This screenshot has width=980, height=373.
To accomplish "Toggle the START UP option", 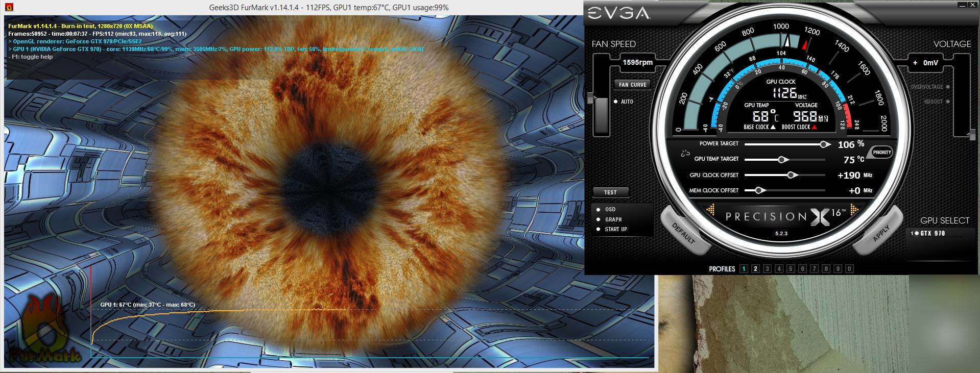I will tap(612, 229).
